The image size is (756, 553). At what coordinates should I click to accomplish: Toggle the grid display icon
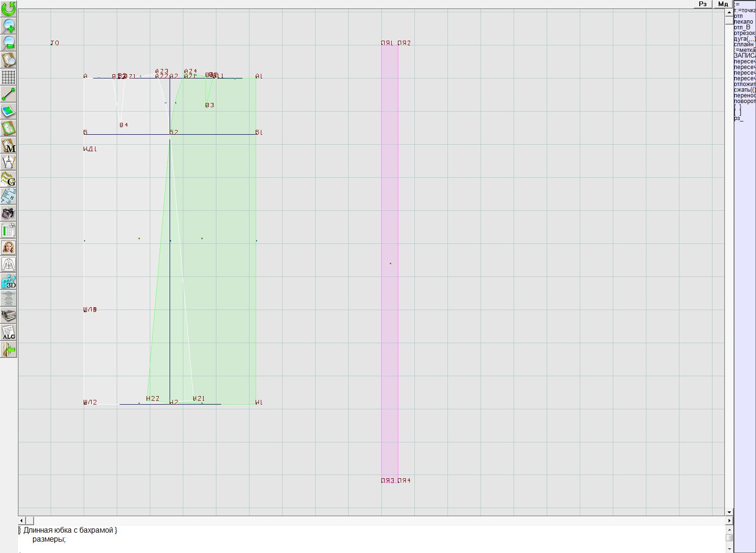tap(9, 77)
